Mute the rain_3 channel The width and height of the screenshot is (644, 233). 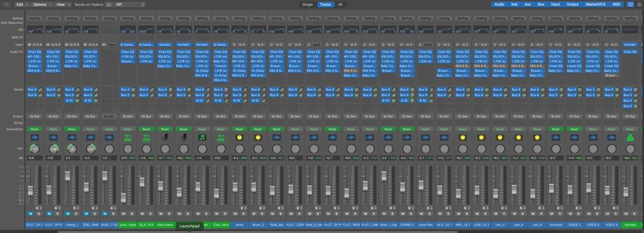(x=496, y=214)
